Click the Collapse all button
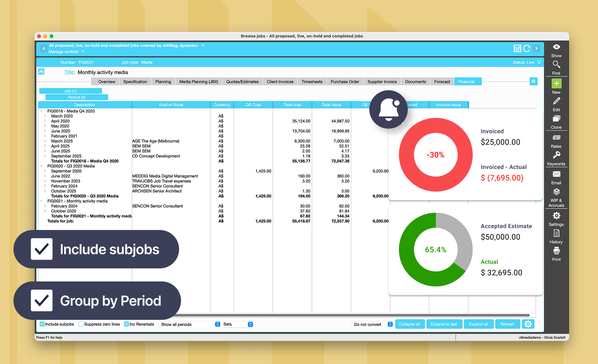Screen dimensions: 598x364 click(409, 324)
